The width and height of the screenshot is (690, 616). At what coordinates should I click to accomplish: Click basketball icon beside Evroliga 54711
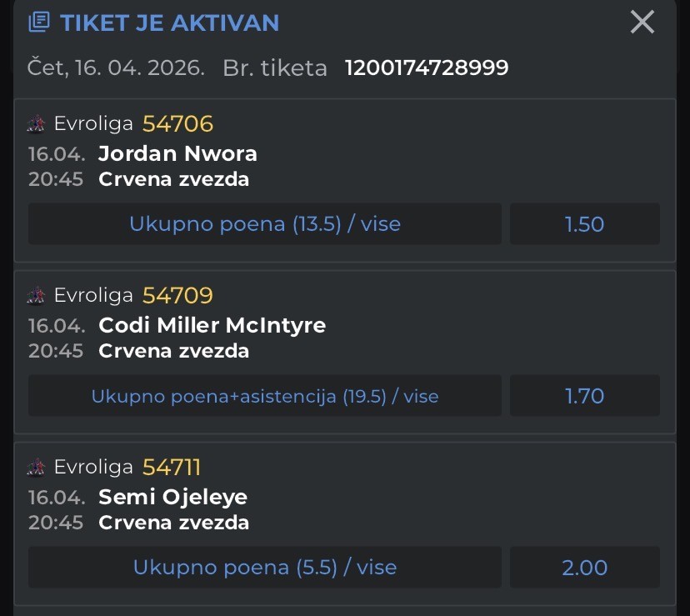coord(37,468)
